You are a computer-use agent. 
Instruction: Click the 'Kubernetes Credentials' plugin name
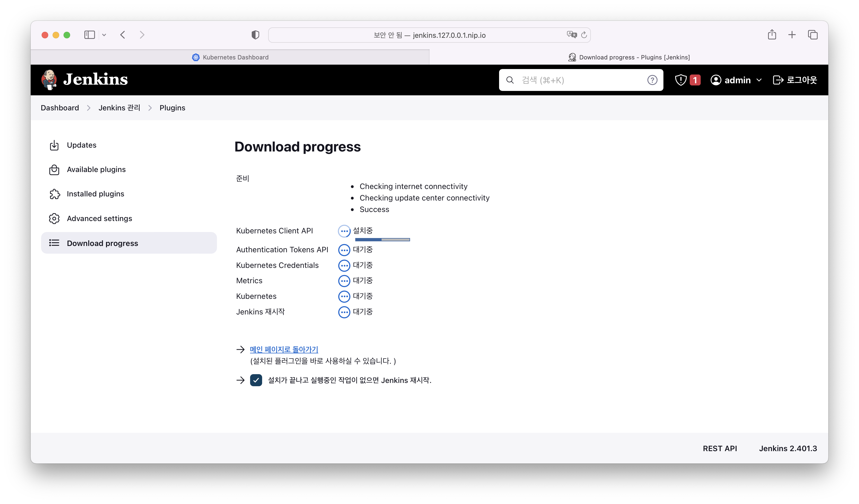click(277, 265)
